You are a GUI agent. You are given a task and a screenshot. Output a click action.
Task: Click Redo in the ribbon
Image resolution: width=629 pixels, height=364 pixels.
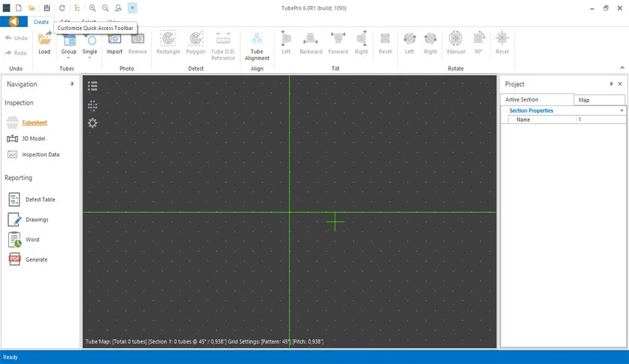click(x=16, y=53)
